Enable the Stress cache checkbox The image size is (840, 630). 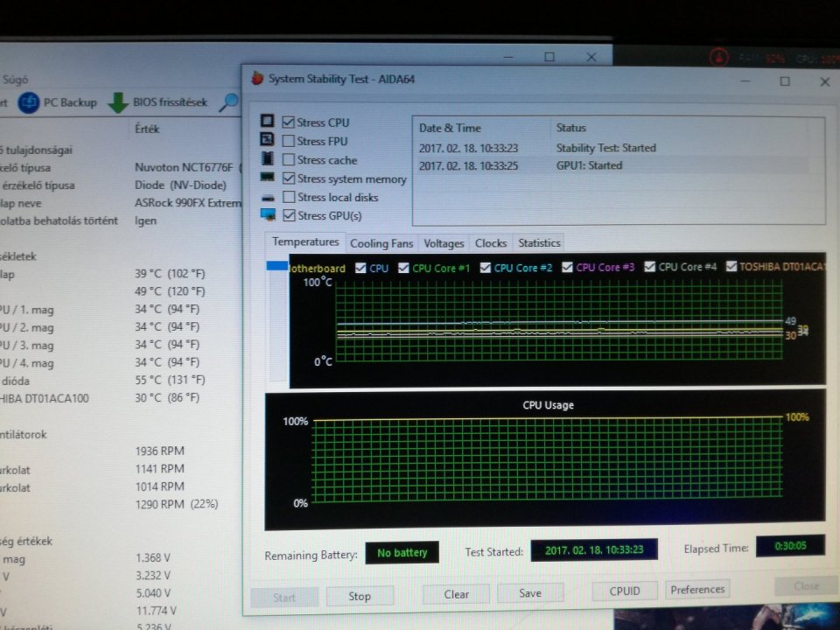288,159
